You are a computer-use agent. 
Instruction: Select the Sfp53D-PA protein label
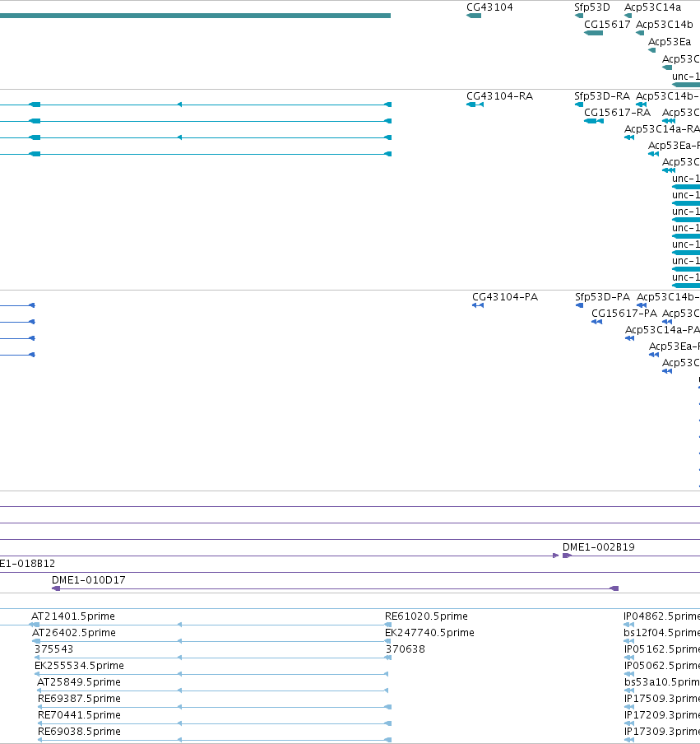click(x=602, y=297)
